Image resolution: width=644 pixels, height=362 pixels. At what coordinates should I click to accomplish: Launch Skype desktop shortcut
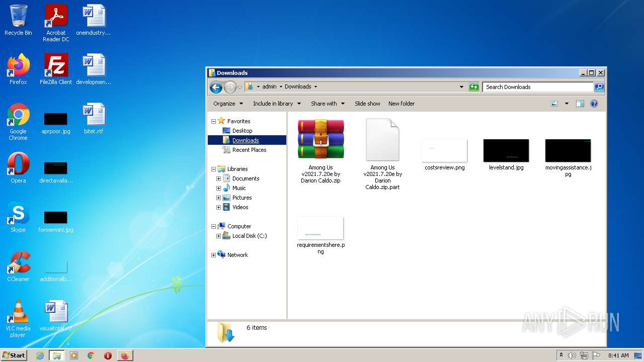(x=18, y=217)
